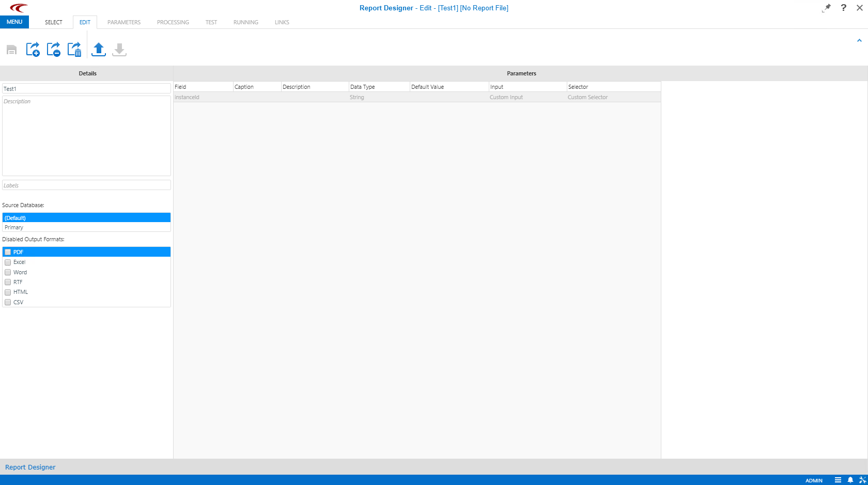Click the notifications bell in the status bar
The width and height of the screenshot is (868, 485).
click(850, 480)
